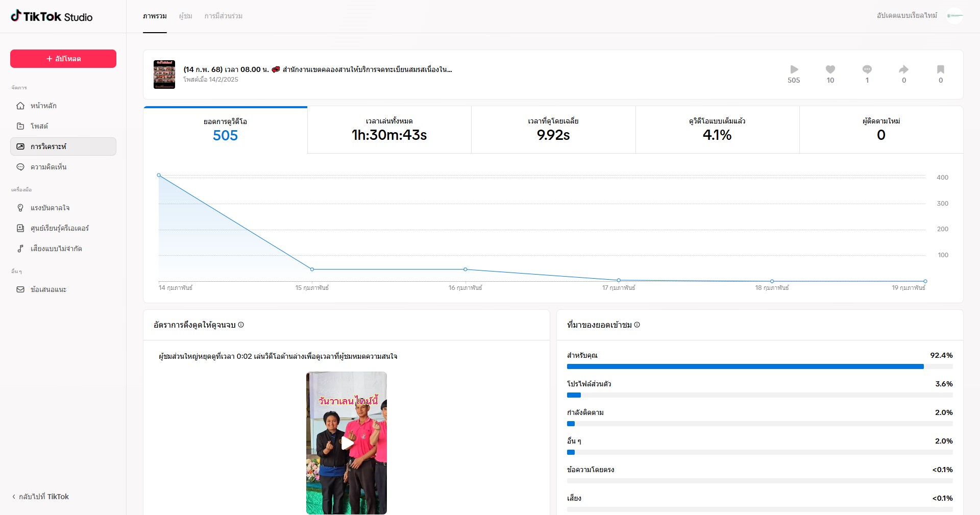
Task: Switch to the การมีส่วนร่วม engagement tab
Action: pos(223,16)
